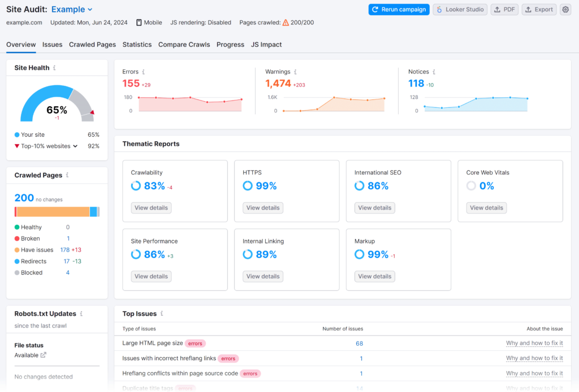
Task: Open the Statistics tab
Action: [x=137, y=45]
